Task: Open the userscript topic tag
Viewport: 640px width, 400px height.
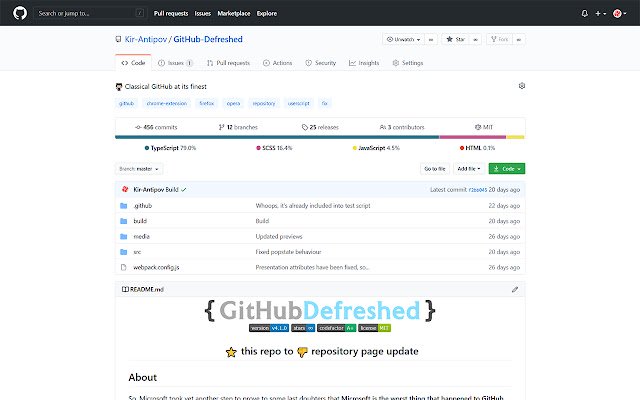Action: [x=298, y=103]
